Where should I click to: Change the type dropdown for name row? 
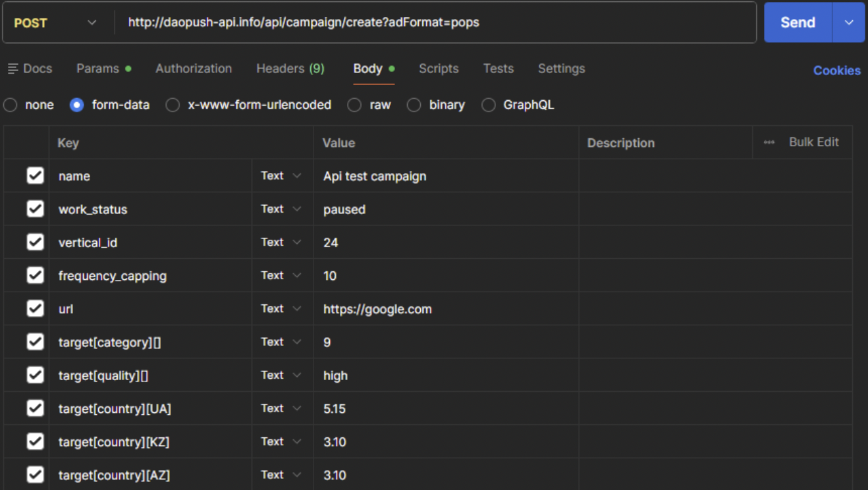[x=281, y=176]
